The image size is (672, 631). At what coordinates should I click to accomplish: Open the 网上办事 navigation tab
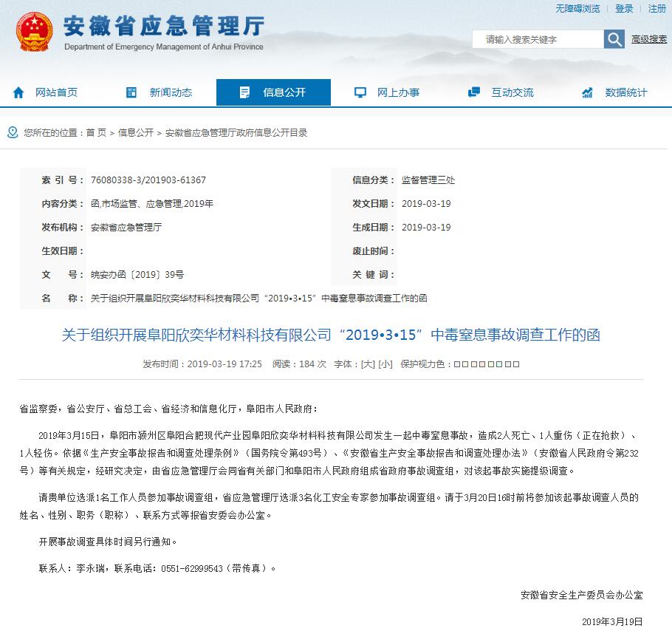(398, 92)
